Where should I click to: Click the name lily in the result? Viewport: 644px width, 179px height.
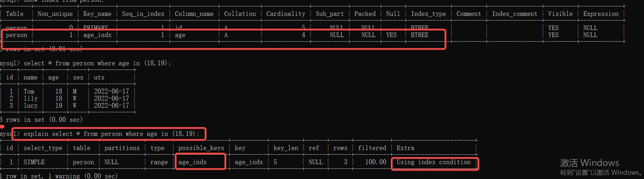click(30, 99)
